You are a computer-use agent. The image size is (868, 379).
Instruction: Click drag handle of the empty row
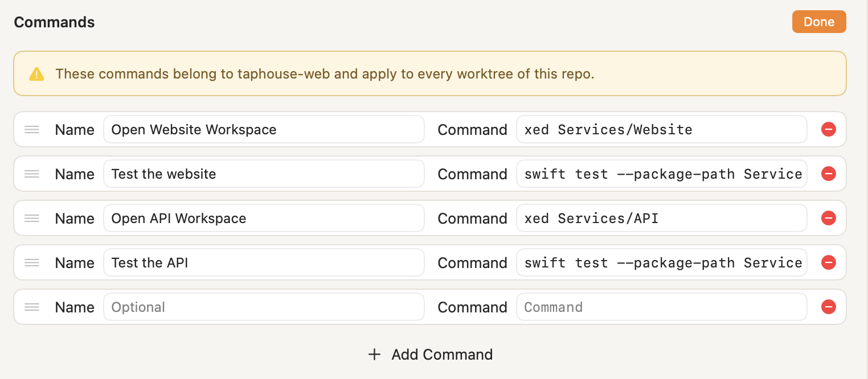32,307
